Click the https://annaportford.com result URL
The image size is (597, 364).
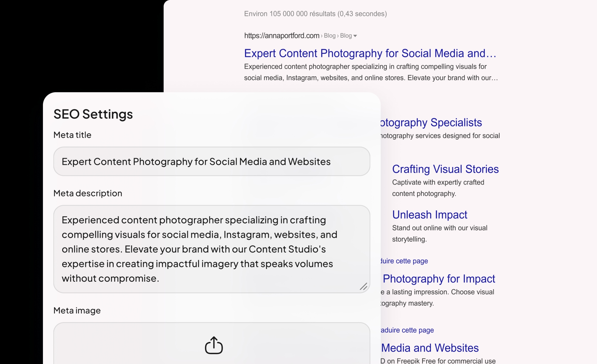(282, 36)
